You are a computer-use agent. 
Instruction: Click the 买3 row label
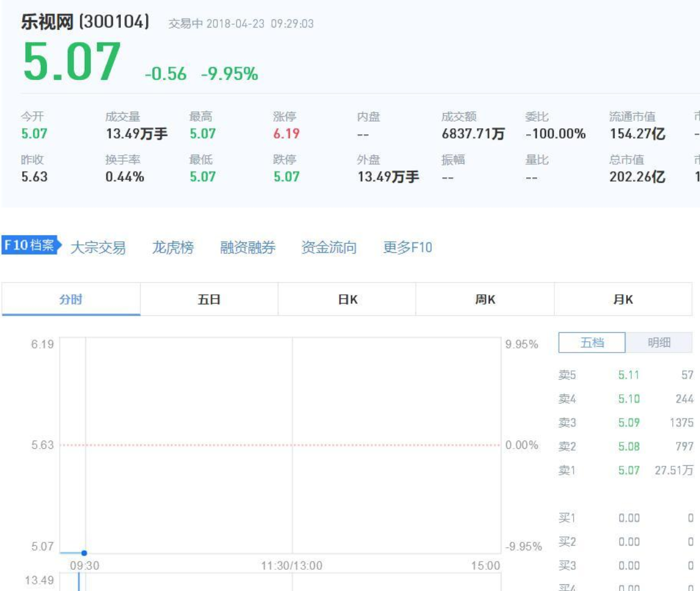567,566
